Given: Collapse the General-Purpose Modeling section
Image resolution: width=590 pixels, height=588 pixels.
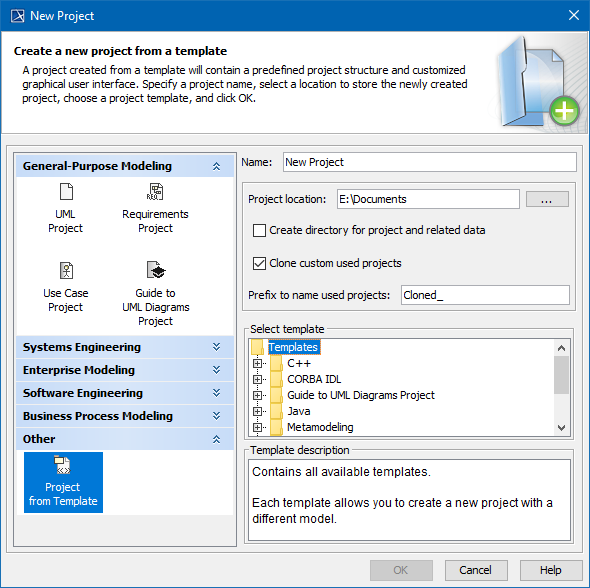Looking at the screenshot, I should 216,166.
